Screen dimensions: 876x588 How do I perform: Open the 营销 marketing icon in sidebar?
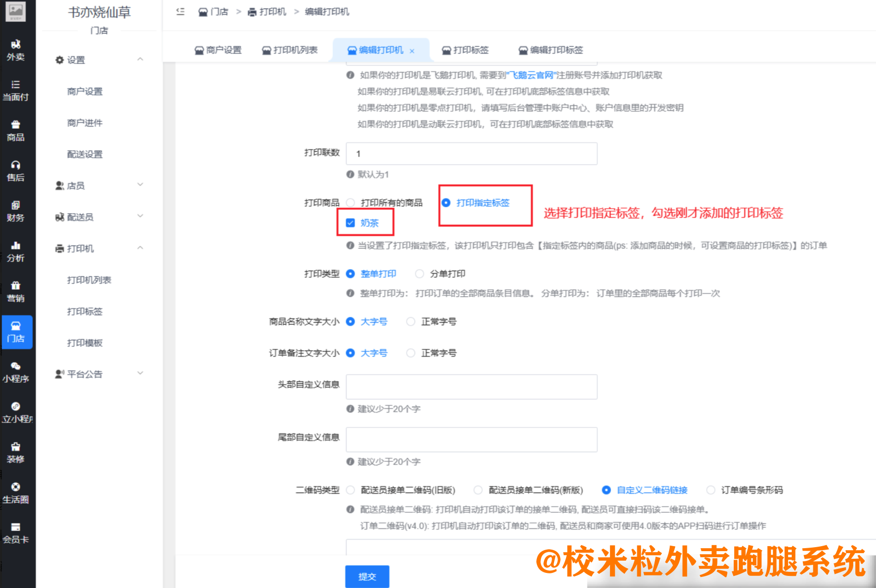tap(17, 291)
